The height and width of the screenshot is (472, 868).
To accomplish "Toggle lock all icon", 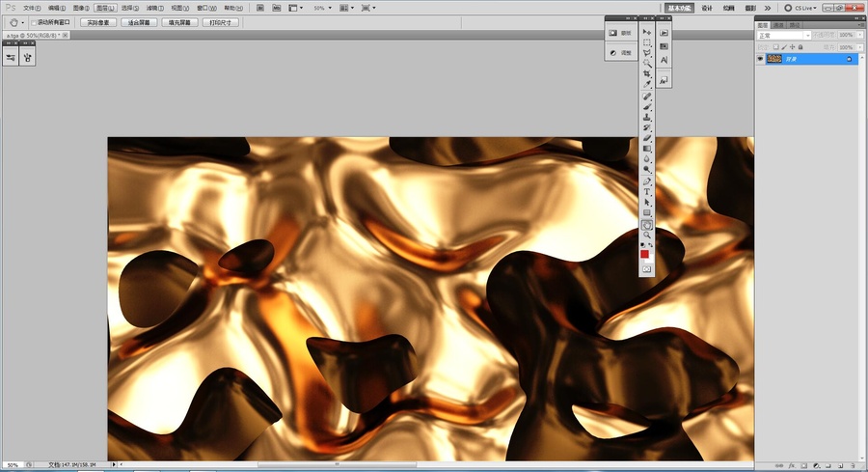I will [x=800, y=47].
